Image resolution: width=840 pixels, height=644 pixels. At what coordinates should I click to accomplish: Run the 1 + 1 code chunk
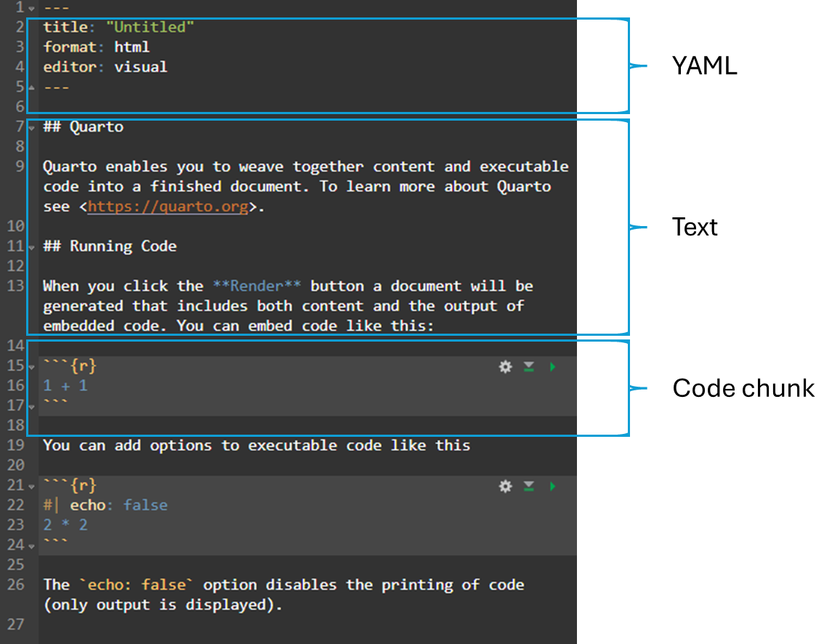pyautogui.click(x=553, y=367)
